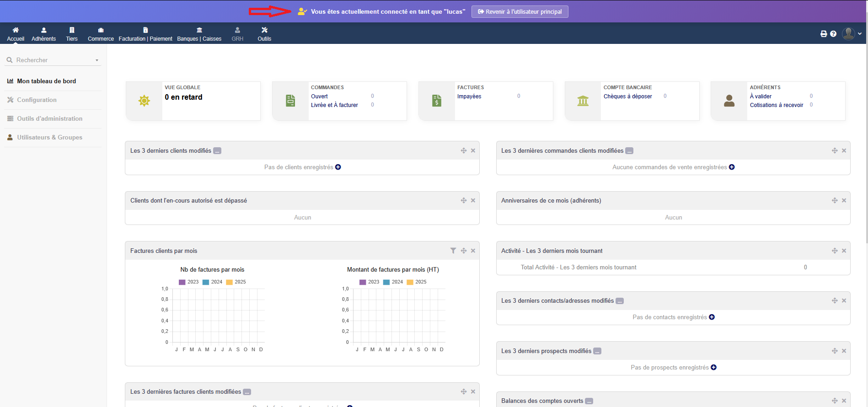Open the Adhérents top menu

coord(43,34)
